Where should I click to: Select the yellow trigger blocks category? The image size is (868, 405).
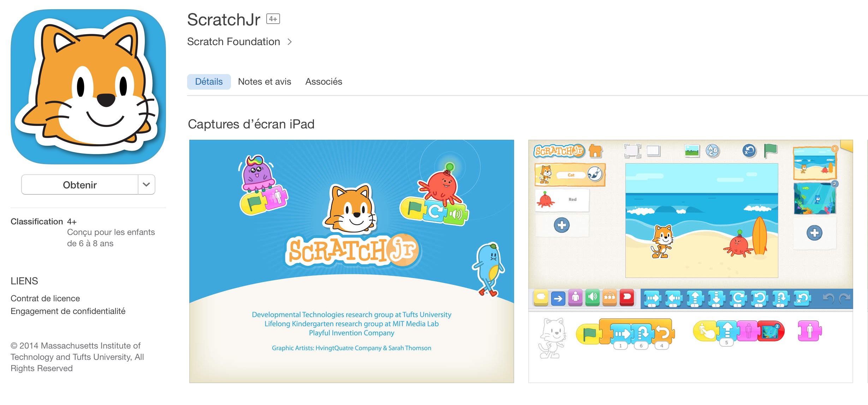click(x=541, y=298)
